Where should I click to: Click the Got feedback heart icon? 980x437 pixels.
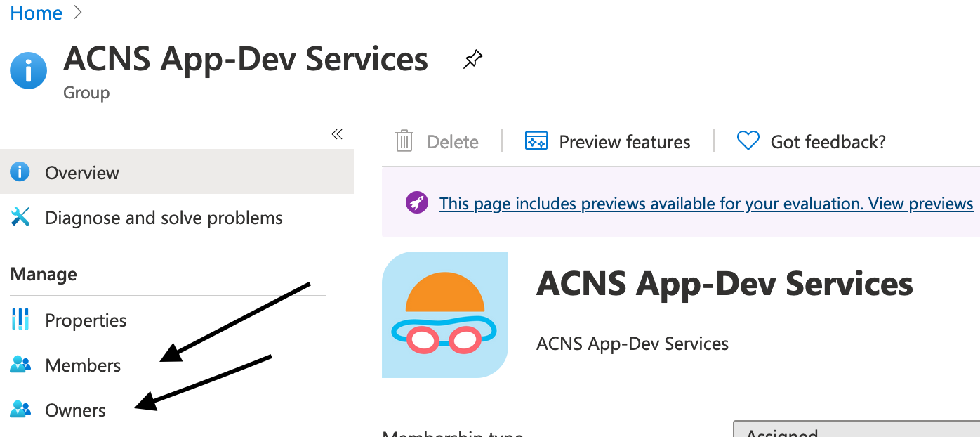[748, 141]
